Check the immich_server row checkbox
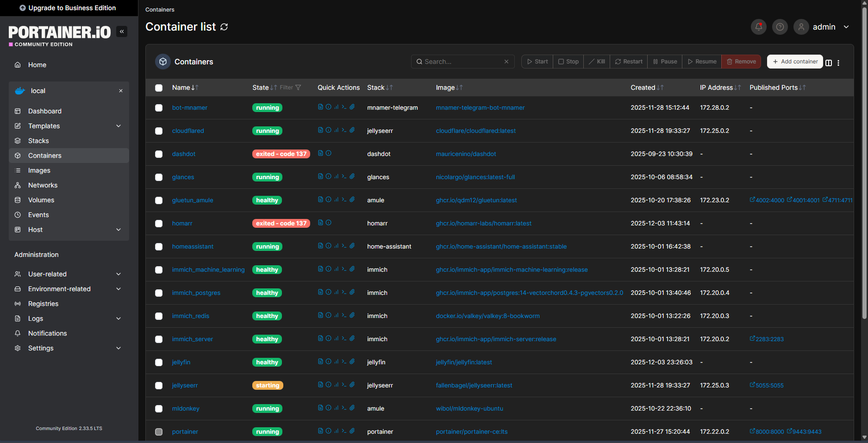Viewport: 868px width, 443px height. 159,339
